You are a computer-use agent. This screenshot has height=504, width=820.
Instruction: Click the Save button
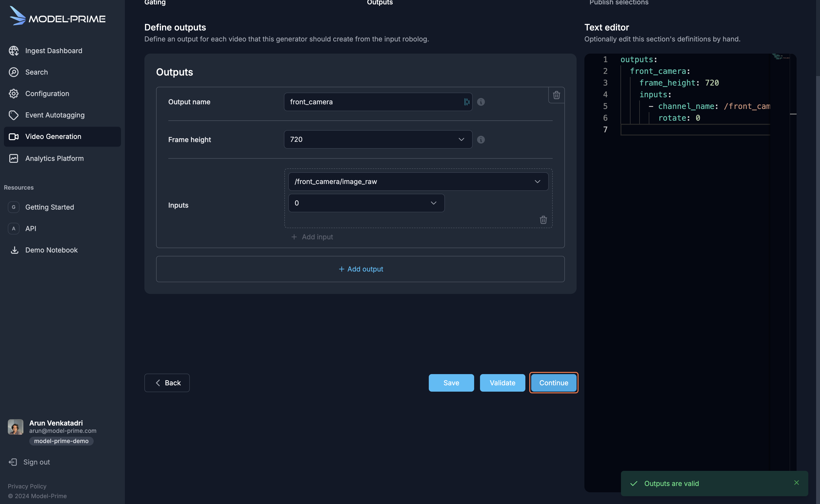(x=451, y=383)
